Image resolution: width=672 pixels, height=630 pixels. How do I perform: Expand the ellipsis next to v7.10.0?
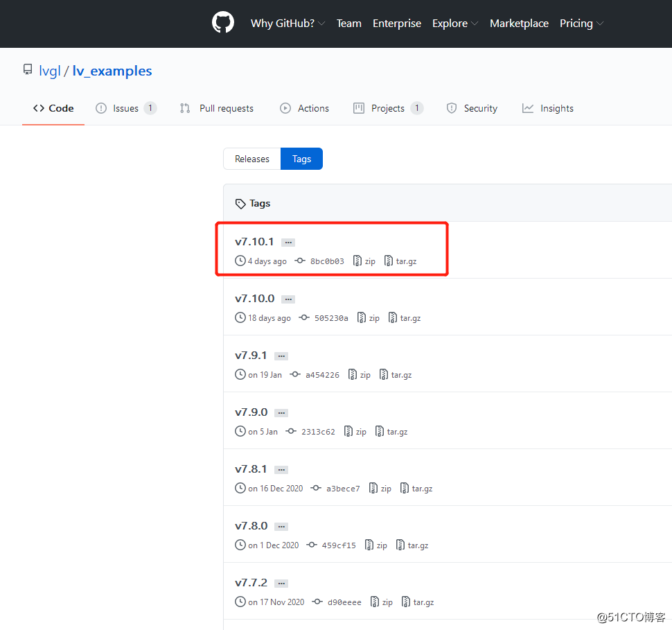pyautogui.click(x=288, y=299)
